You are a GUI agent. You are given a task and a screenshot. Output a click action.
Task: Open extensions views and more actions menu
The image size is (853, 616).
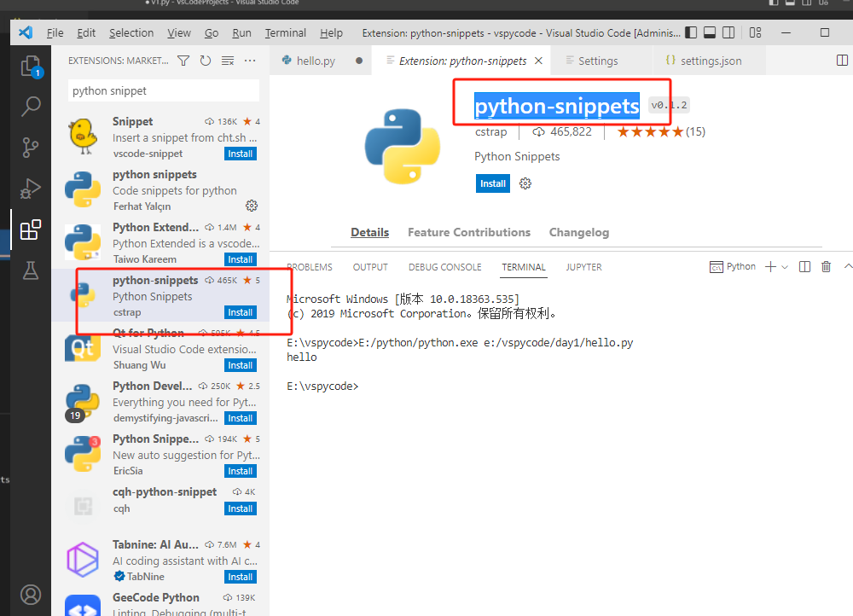pos(250,61)
